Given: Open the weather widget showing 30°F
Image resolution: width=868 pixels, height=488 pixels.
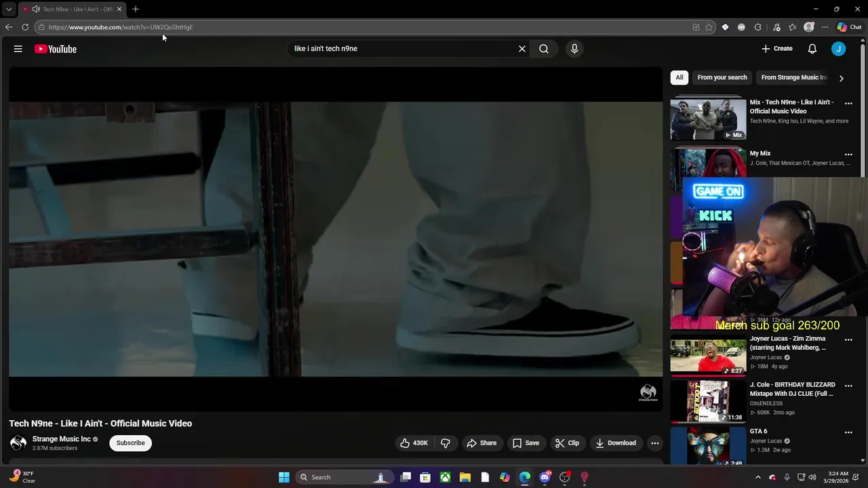Looking at the screenshot, I should click(x=22, y=477).
